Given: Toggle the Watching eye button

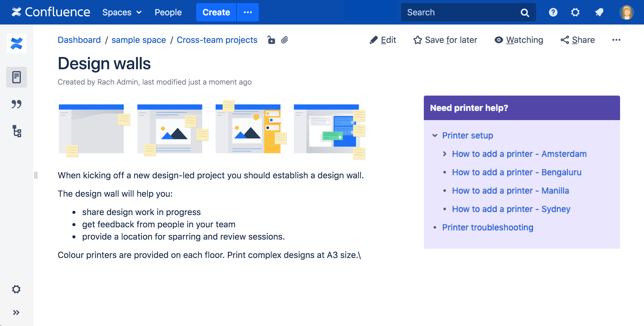Looking at the screenshot, I should click(519, 40).
